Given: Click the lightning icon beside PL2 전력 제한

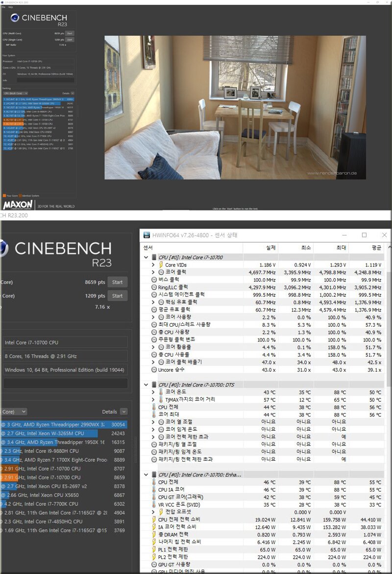Looking at the screenshot, I should 154,557.
